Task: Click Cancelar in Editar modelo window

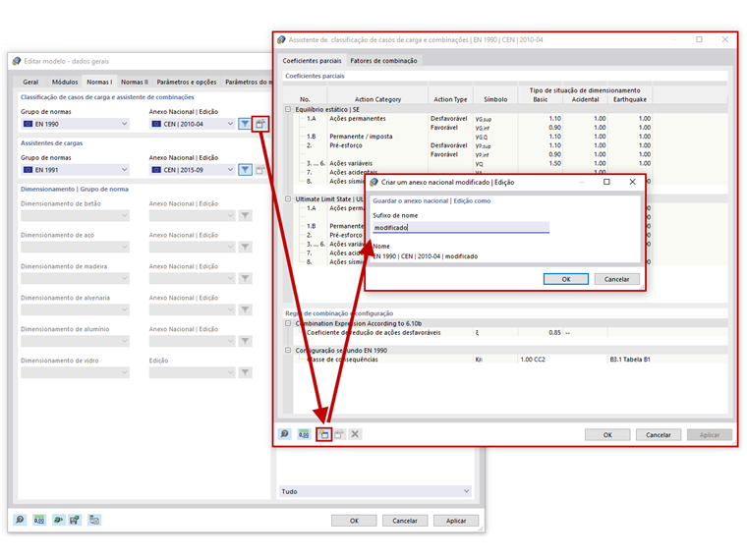Action: pos(405,521)
